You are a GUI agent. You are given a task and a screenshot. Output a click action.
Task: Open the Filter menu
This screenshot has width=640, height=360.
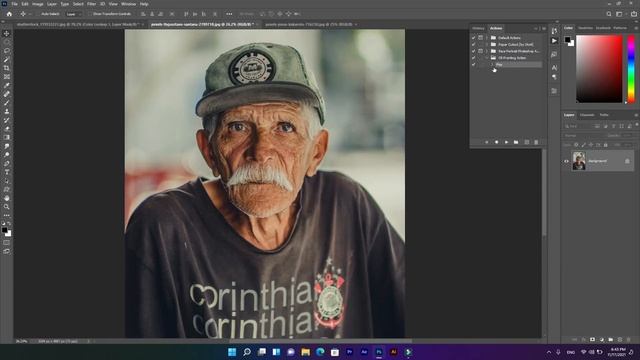pyautogui.click(x=91, y=4)
